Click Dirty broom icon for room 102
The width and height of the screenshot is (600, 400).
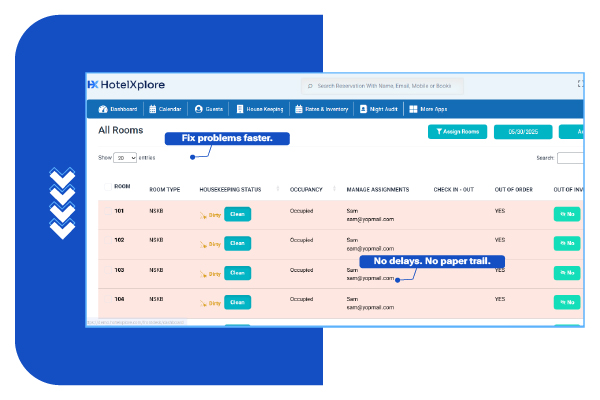click(x=203, y=245)
